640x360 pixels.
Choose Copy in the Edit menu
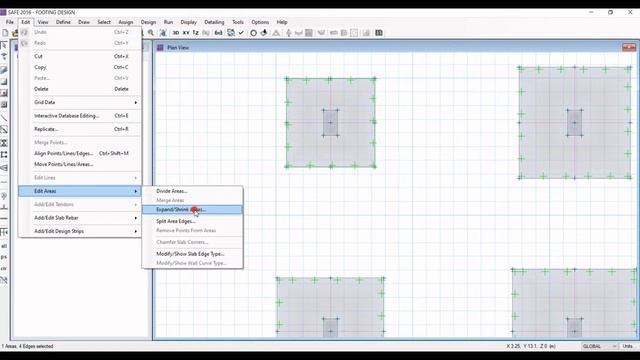point(80,67)
